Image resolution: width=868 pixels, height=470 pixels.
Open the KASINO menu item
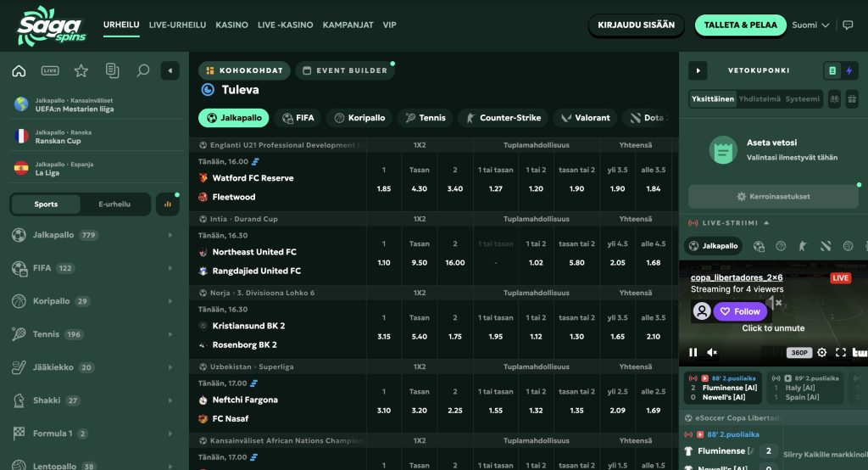[231, 25]
